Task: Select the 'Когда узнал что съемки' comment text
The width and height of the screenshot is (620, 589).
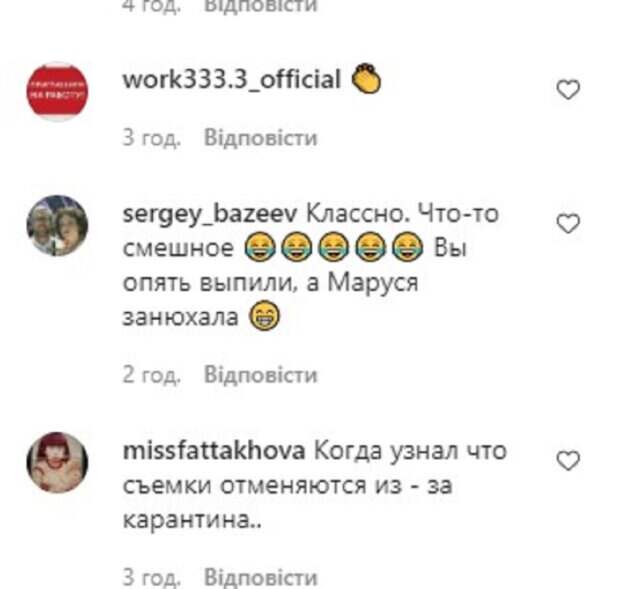Action: tap(314, 485)
